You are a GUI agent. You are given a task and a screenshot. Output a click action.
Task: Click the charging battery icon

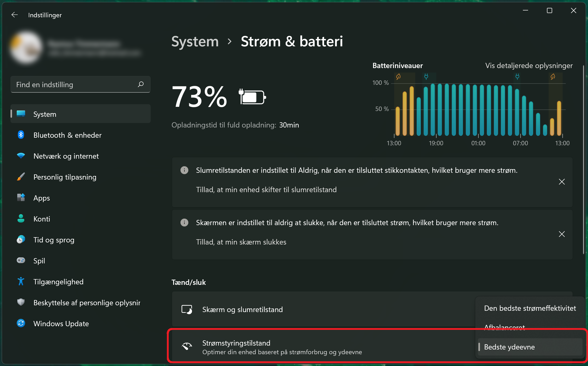click(253, 97)
